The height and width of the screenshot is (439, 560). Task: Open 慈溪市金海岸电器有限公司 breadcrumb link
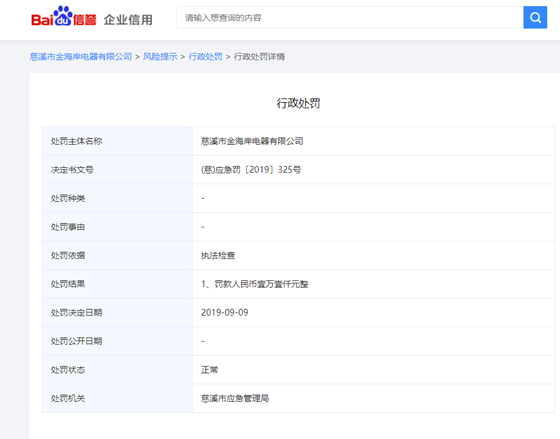pos(81,56)
